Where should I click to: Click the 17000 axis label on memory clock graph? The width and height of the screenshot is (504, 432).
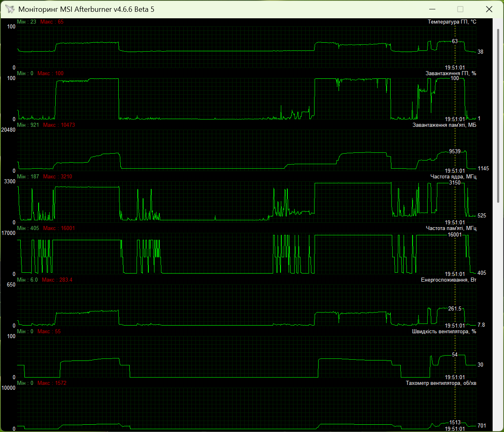click(9, 233)
